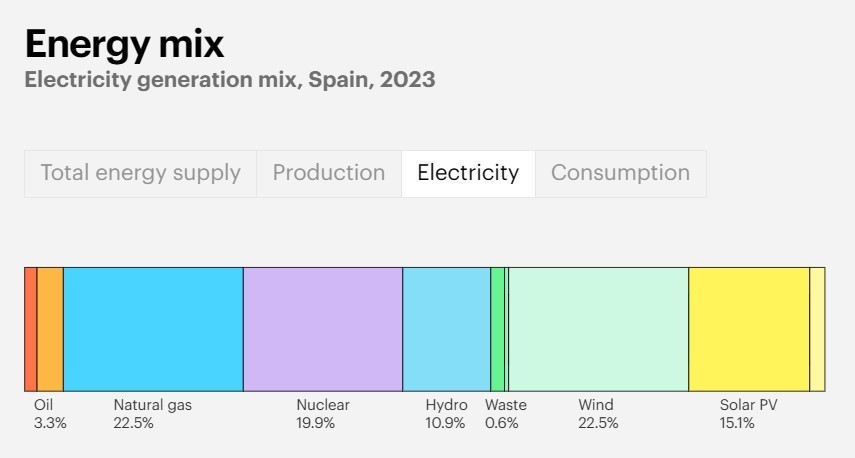The height and width of the screenshot is (458, 855).
Task: Select the yellow Solar PV segment
Action: click(749, 329)
